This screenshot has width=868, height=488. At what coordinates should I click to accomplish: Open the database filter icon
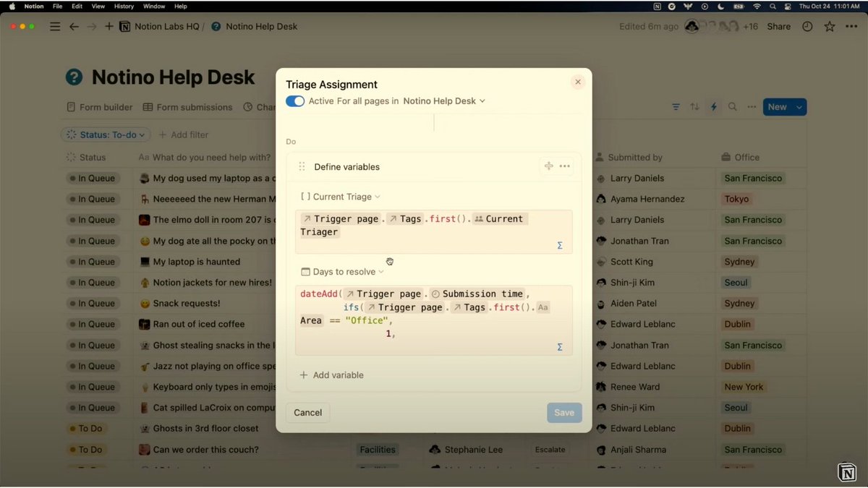pyautogui.click(x=676, y=107)
